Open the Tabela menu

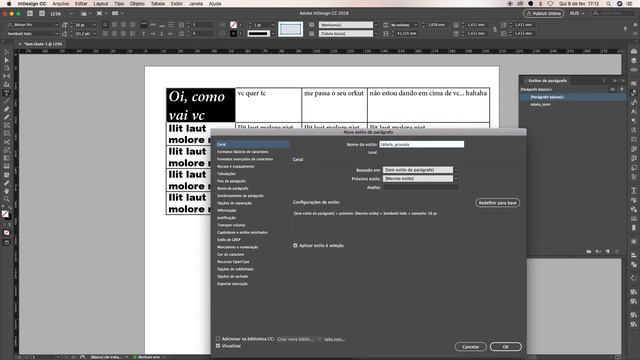[158, 4]
